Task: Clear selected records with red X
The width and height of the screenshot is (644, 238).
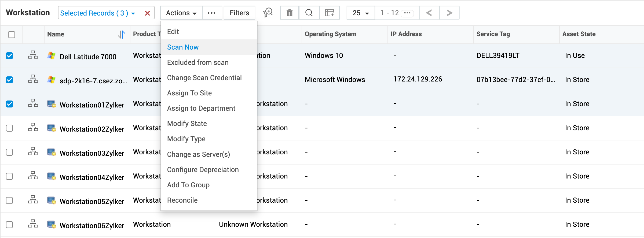Action: click(x=147, y=13)
